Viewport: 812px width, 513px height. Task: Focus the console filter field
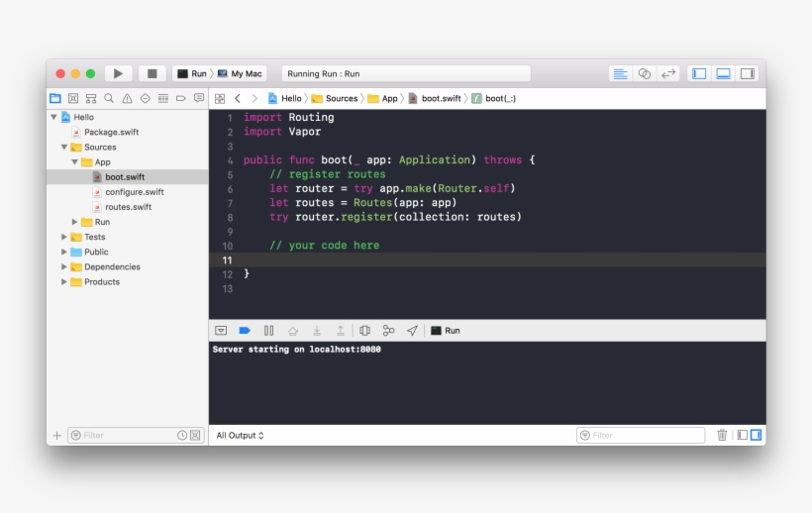[641, 436]
